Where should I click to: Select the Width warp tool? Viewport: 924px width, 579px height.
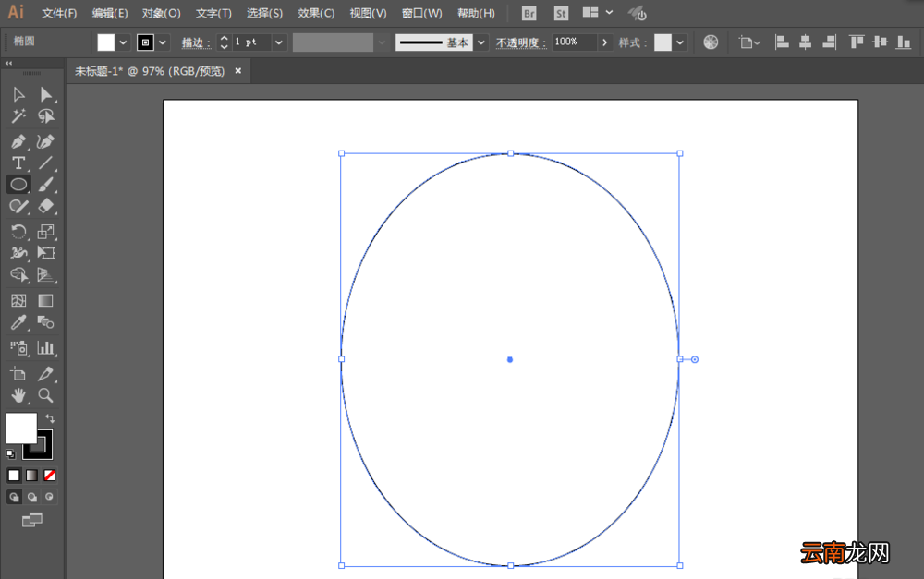click(x=18, y=253)
